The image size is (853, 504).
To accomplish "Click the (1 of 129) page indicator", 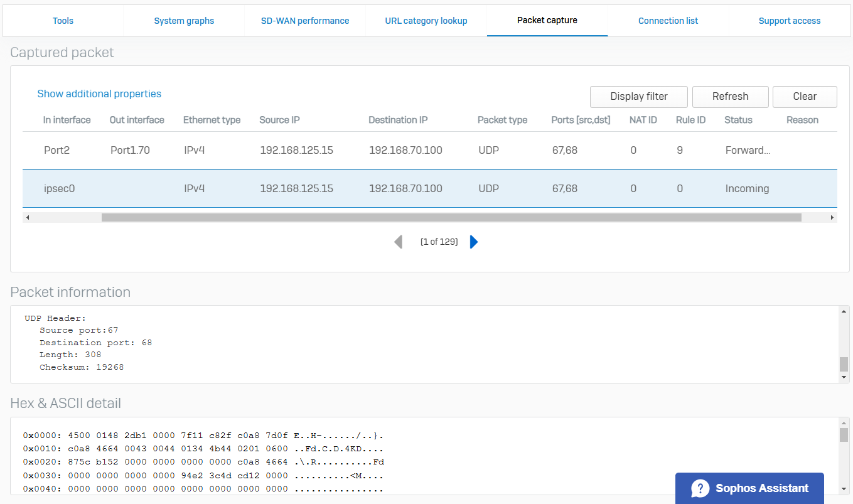I will [x=439, y=242].
